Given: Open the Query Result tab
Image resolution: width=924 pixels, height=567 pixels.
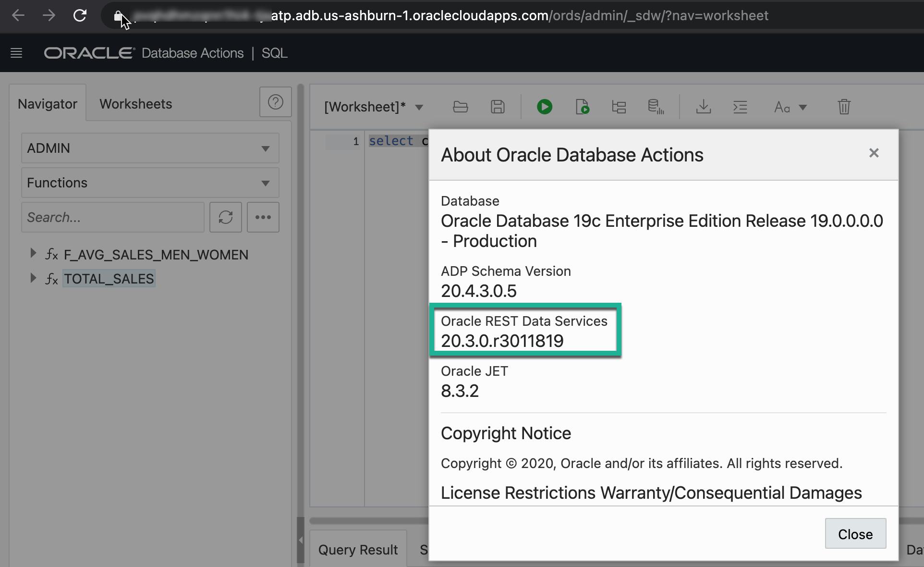Looking at the screenshot, I should pyautogui.click(x=358, y=549).
